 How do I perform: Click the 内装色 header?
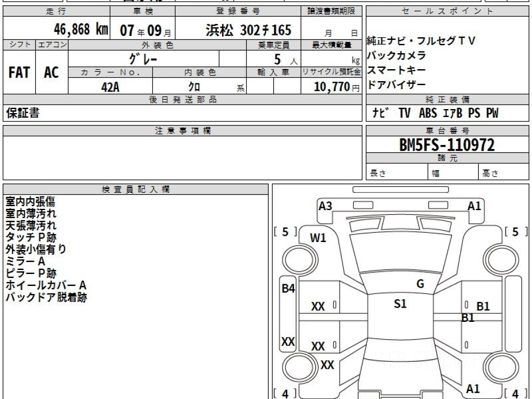(x=199, y=72)
